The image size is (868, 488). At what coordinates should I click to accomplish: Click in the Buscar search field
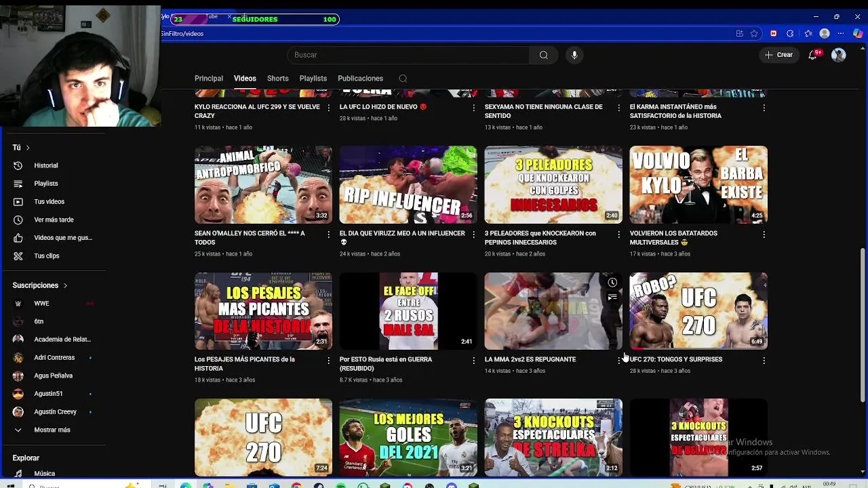[x=408, y=55]
